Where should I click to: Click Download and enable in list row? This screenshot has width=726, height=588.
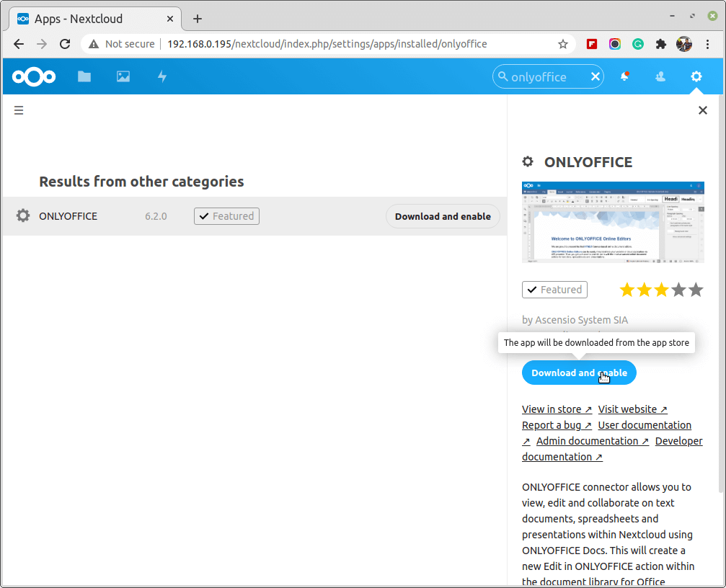click(x=443, y=216)
